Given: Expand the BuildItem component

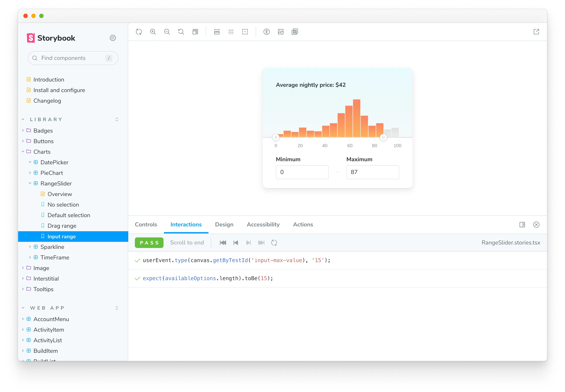Looking at the screenshot, I should (x=23, y=351).
